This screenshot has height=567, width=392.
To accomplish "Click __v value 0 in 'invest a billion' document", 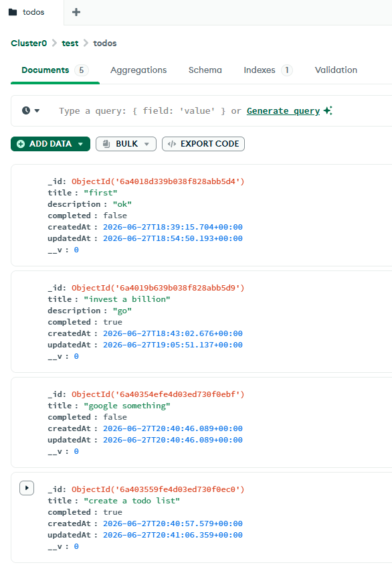I will pyautogui.click(x=76, y=357).
